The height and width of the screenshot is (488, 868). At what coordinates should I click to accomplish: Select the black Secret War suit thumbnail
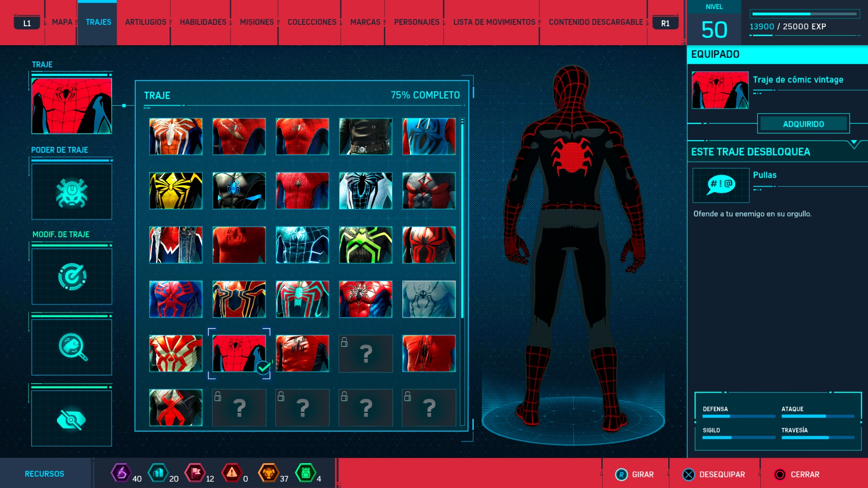tap(239, 191)
